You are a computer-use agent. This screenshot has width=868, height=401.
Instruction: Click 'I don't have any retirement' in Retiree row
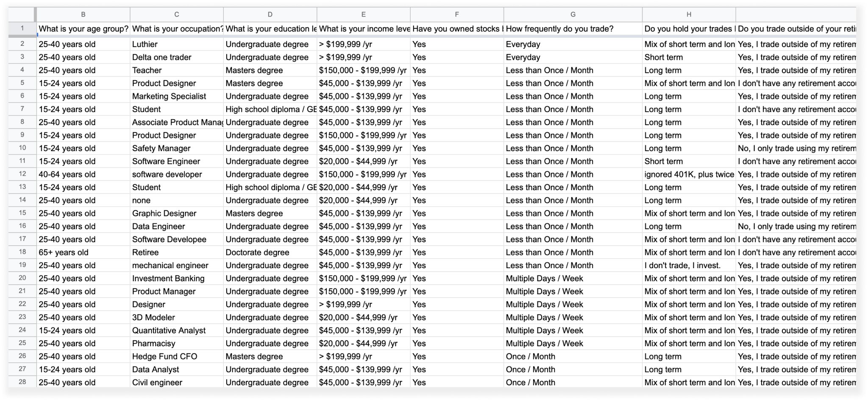point(796,252)
